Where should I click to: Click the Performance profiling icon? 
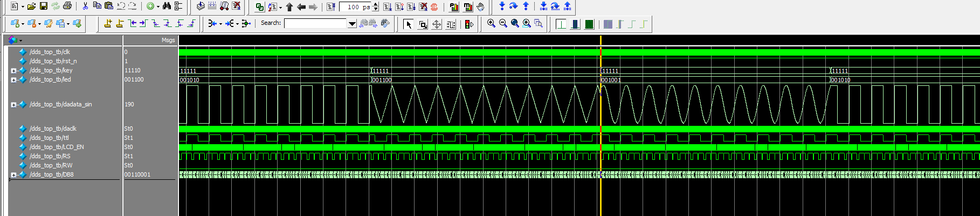click(x=454, y=7)
